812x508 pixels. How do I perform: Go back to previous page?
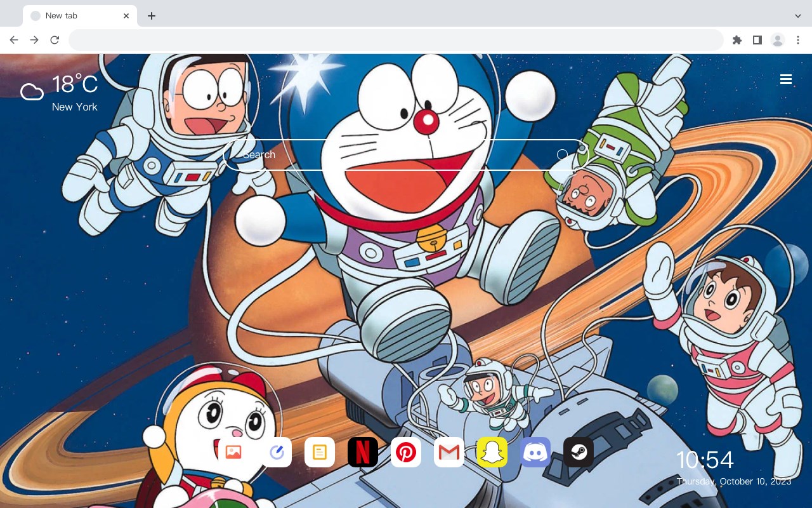(x=14, y=40)
